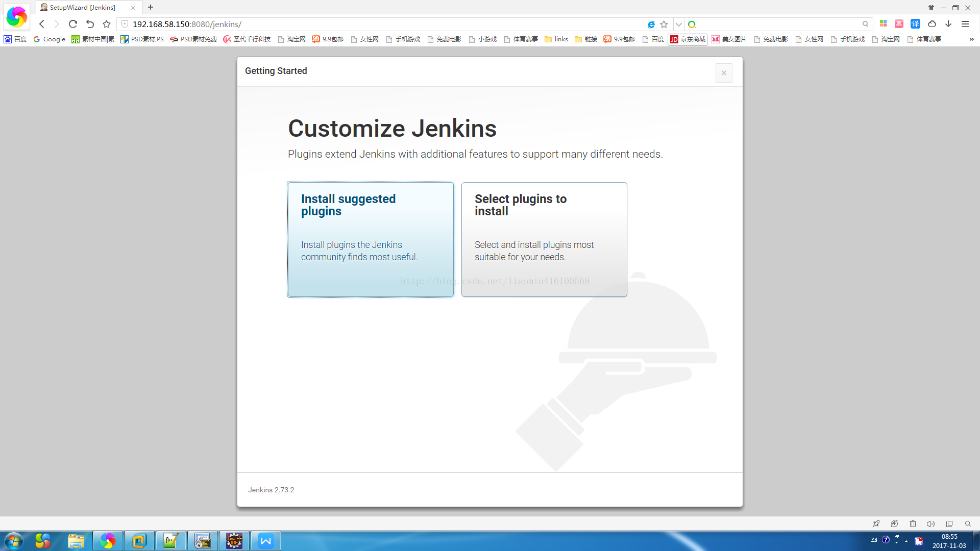Open the browser hamburger main menu
Image resolution: width=980 pixels, height=551 pixels.
965,24
